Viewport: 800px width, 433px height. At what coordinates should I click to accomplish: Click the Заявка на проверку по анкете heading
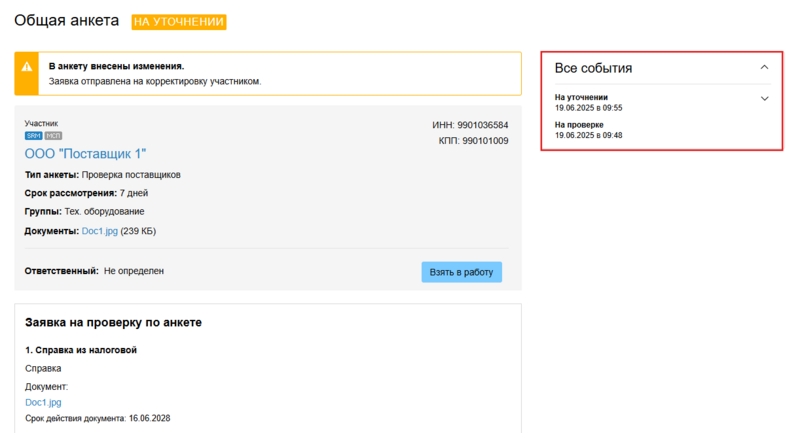click(113, 323)
